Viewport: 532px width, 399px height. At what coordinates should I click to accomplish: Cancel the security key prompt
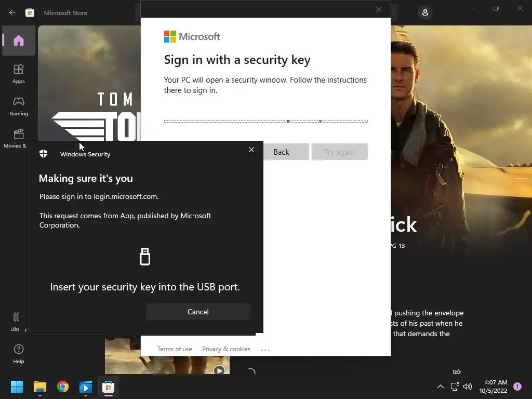coord(198,312)
